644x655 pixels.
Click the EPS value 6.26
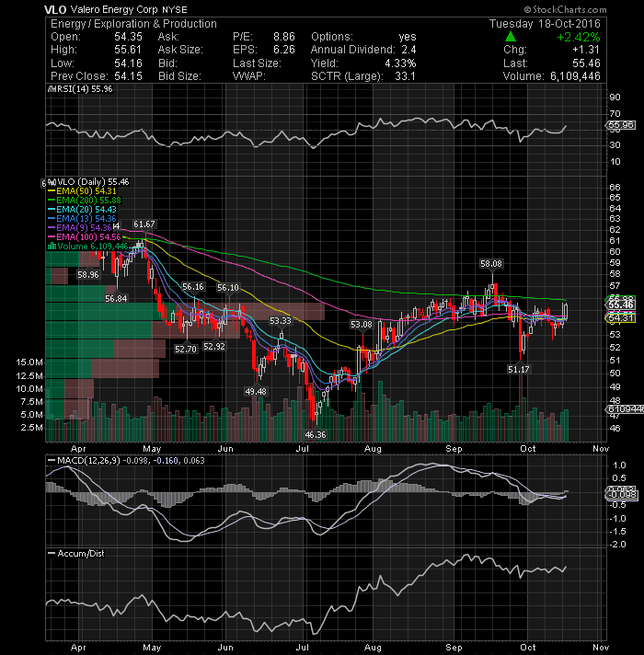pos(284,50)
